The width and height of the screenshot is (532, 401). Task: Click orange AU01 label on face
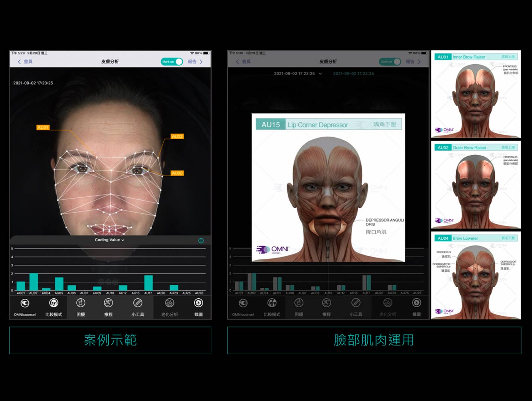pos(43,128)
